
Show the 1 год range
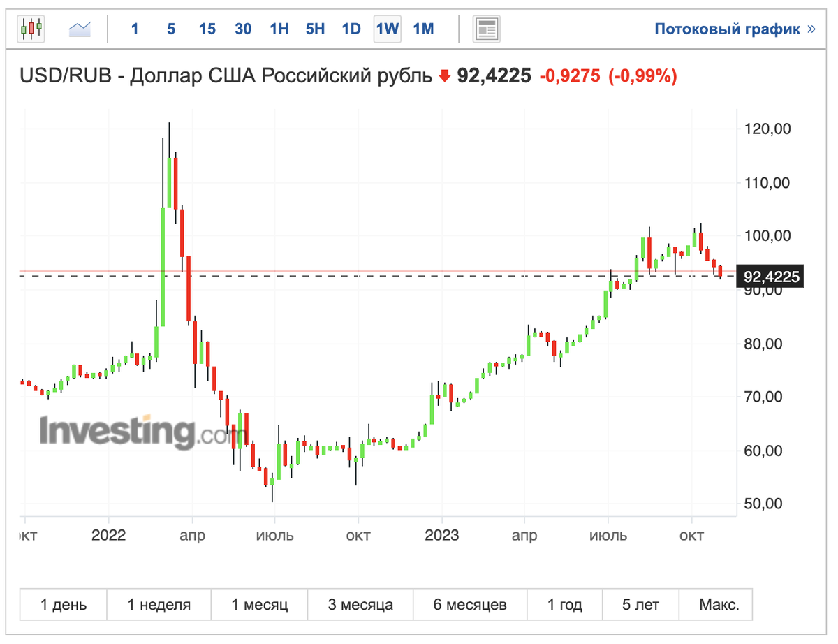(x=565, y=604)
